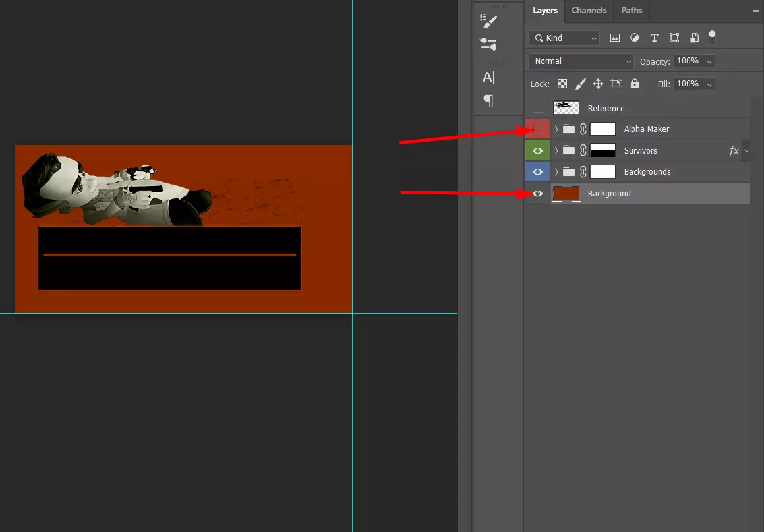764x532 pixels.
Task: Filter layers by pixel layers icon
Action: coord(615,38)
